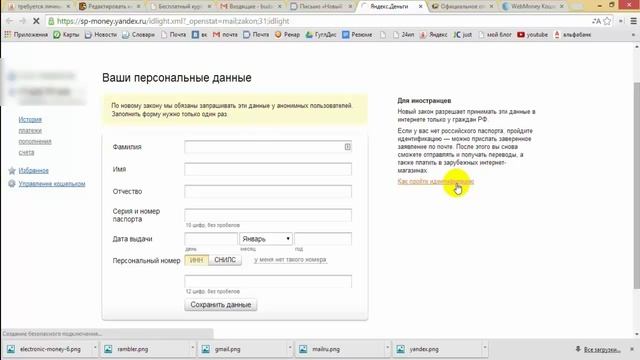Bookmark this page with the star icon
This screenshot has width=640, height=360.
(x=607, y=21)
